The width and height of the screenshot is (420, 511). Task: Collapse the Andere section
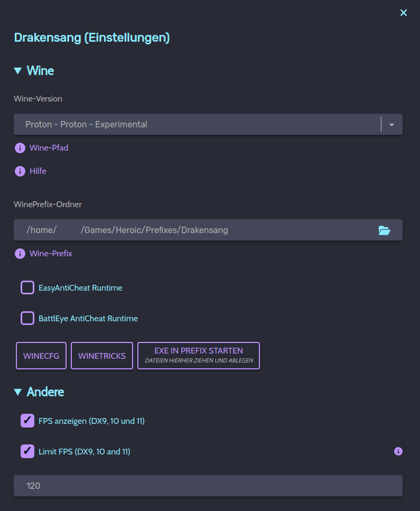[18, 392]
